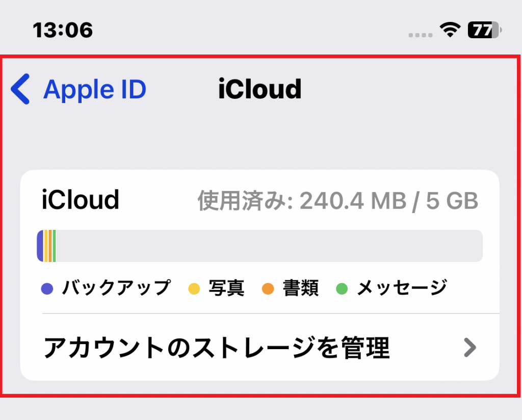Tap the yellow 写真 legend dot
Viewport: 522px width, 420px height.
(x=194, y=288)
